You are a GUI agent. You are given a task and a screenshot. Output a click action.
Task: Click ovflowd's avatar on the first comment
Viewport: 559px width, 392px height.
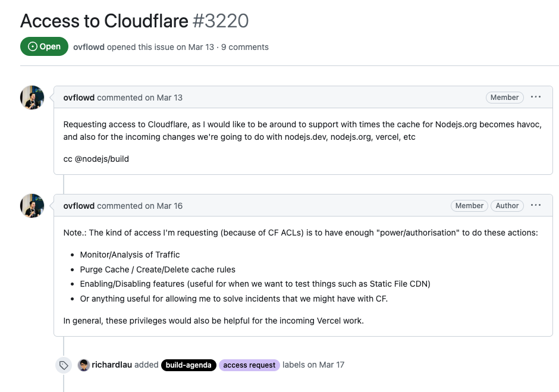(x=32, y=97)
